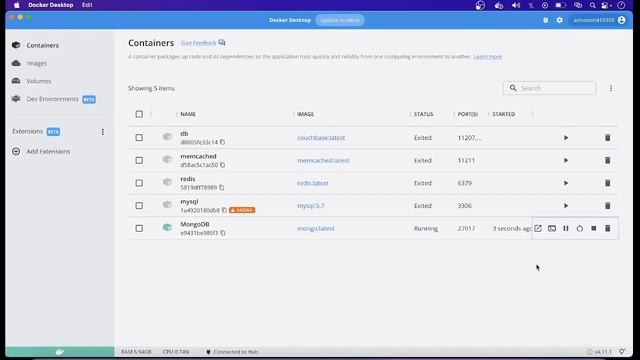Select all containers checkbox in header
Image resolution: width=640 pixels, height=360 pixels.
(x=139, y=114)
